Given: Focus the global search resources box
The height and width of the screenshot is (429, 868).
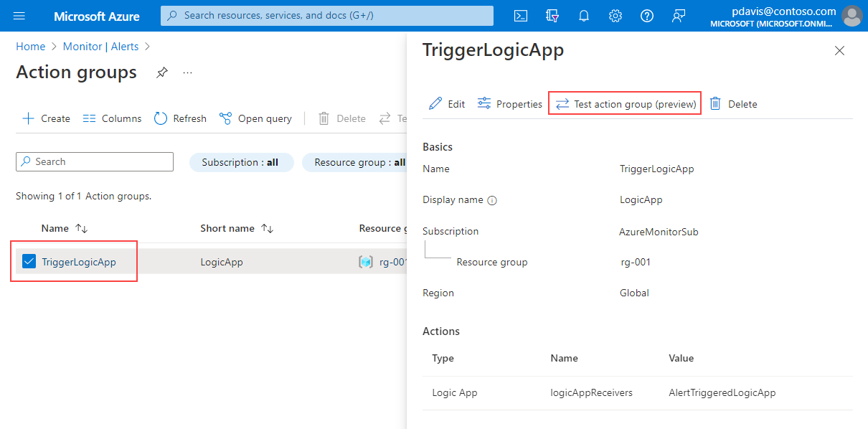Looking at the screenshot, I should click(327, 16).
